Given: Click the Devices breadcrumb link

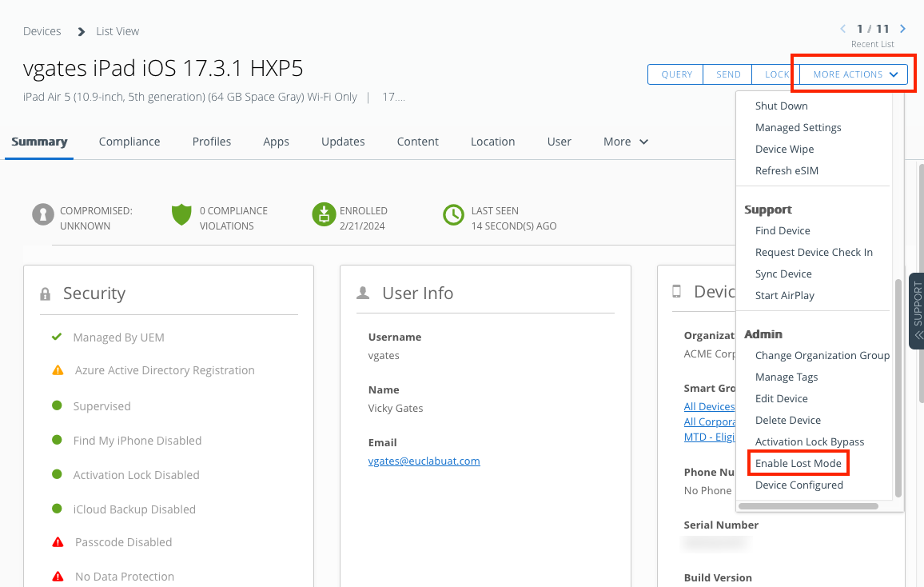Looking at the screenshot, I should 42,31.
